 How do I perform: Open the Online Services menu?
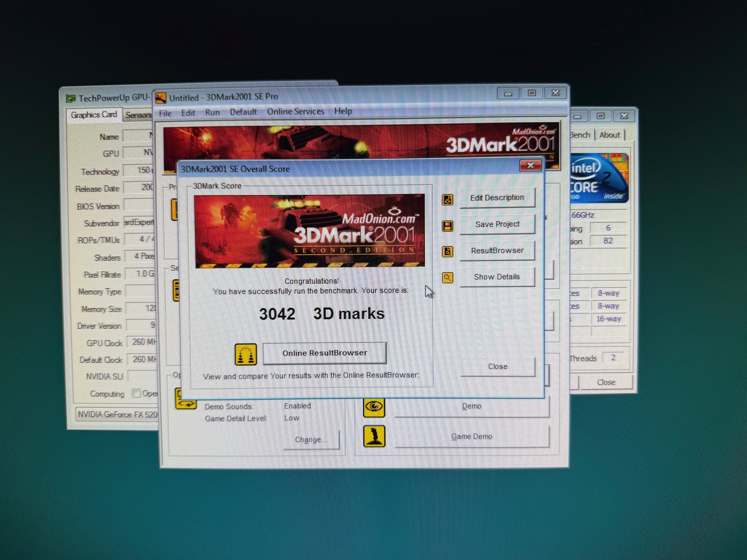(295, 111)
